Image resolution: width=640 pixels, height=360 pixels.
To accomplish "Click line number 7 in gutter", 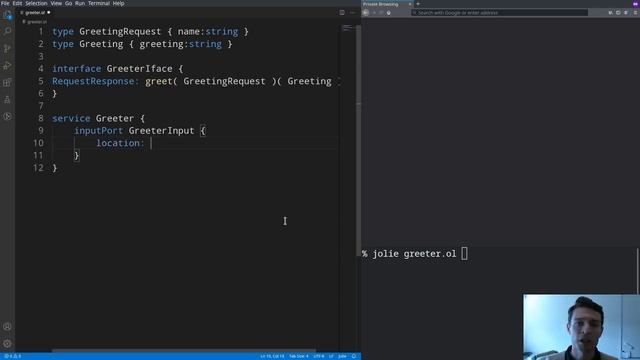I will click(x=40, y=106).
